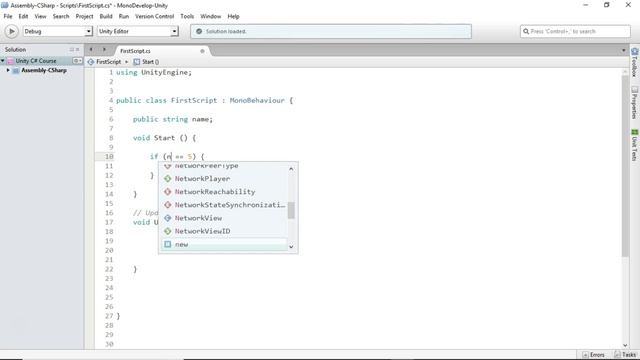Open the Tools menu
The image size is (640, 360).
coord(187,16)
